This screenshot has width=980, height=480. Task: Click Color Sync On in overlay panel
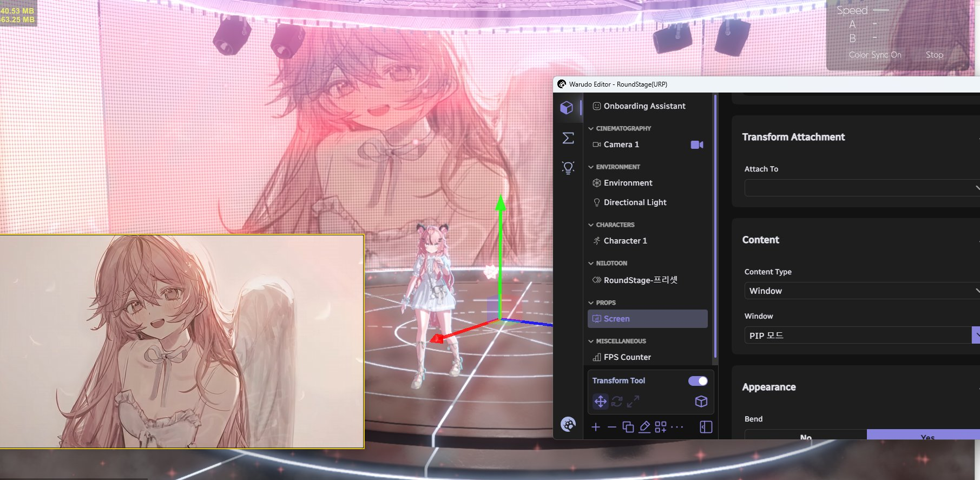pos(875,55)
